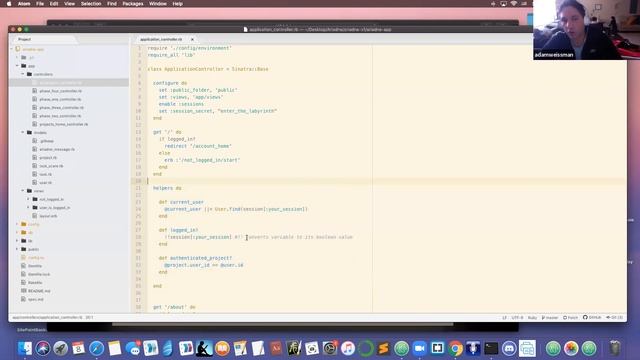The image size is (640, 360).
Task: Open the File menu
Action: tap(40, 4)
